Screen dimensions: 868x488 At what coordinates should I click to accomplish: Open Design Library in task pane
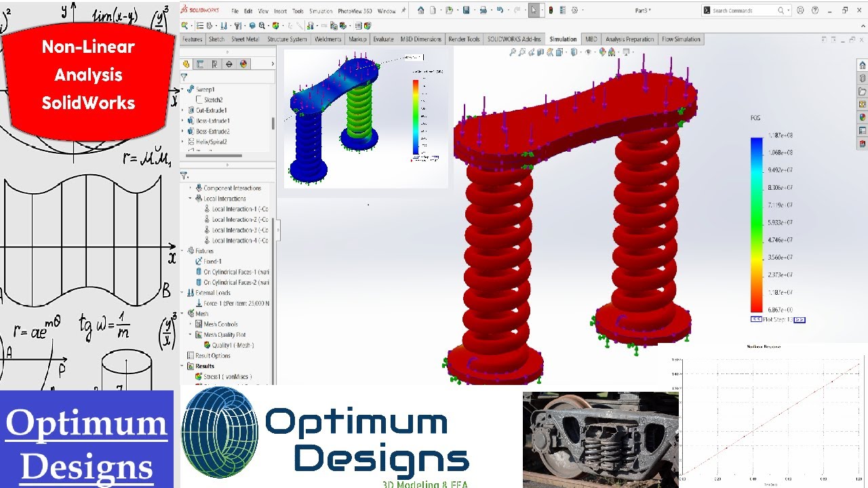tap(862, 79)
